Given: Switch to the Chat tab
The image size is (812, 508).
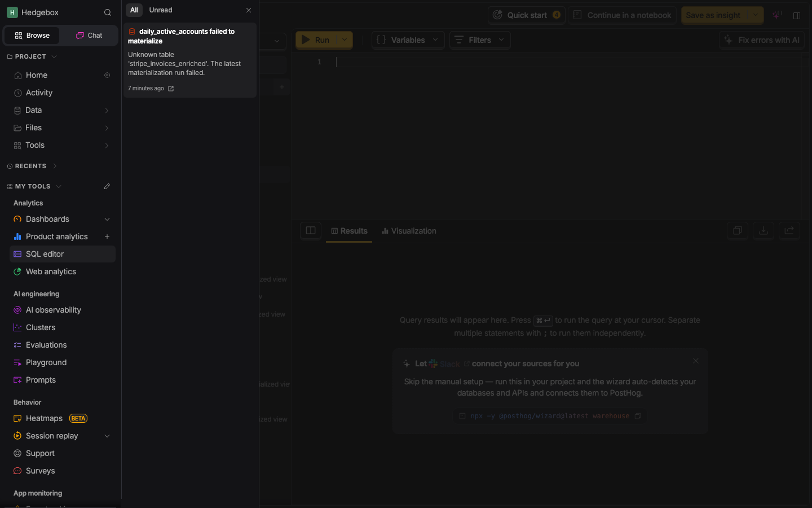Looking at the screenshot, I should coord(89,36).
